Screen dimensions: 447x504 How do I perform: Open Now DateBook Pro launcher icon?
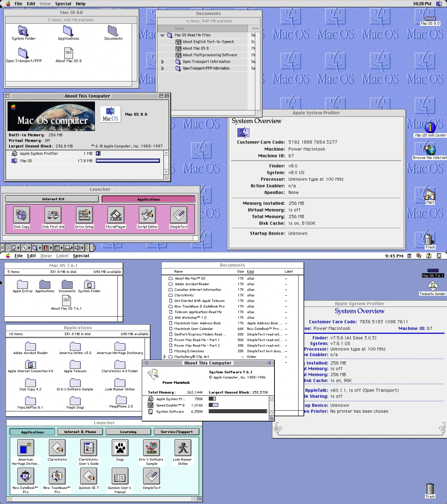coord(26,476)
